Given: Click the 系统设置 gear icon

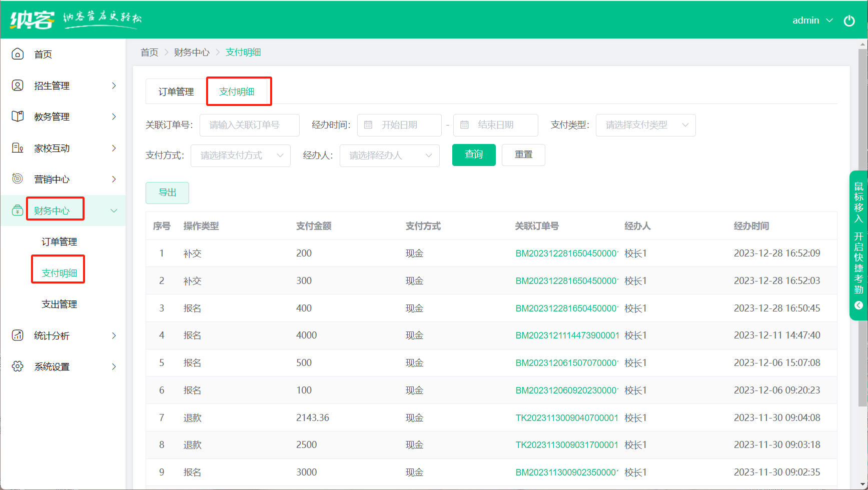Looking at the screenshot, I should (x=18, y=366).
